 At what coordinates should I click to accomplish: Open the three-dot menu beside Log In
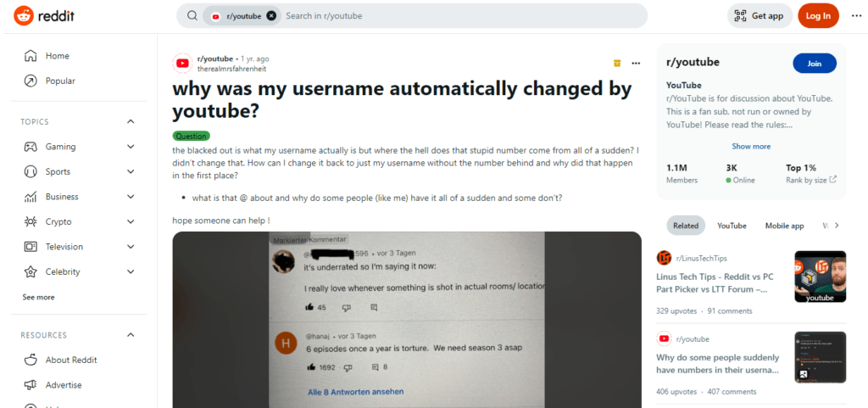point(856,15)
